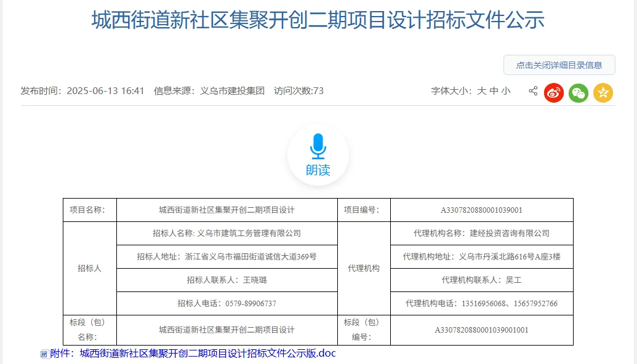The height and width of the screenshot is (364, 637).
Task: Click 代理机构名称：建经投资咨询有限公司 cell
Action: (x=482, y=233)
